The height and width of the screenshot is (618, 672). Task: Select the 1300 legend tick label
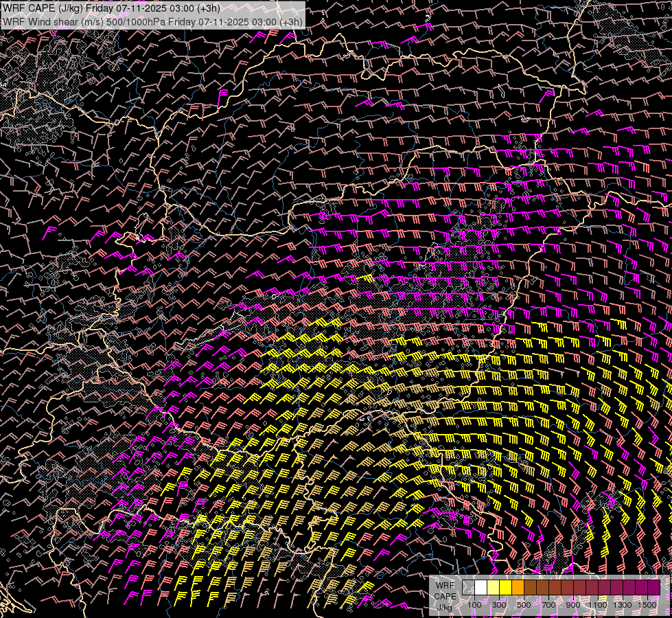click(x=623, y=605)
